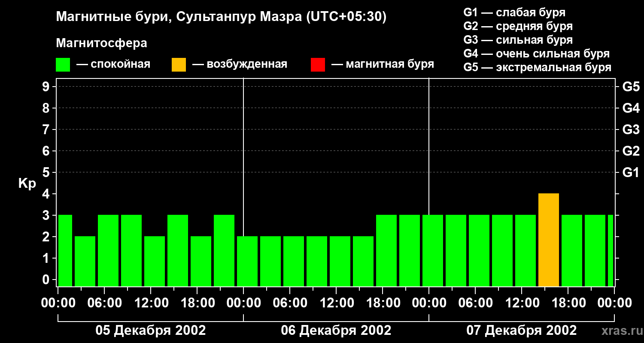Click the G1 storm level label on axis
644x343 pixels.
click(x=631, y=173)
